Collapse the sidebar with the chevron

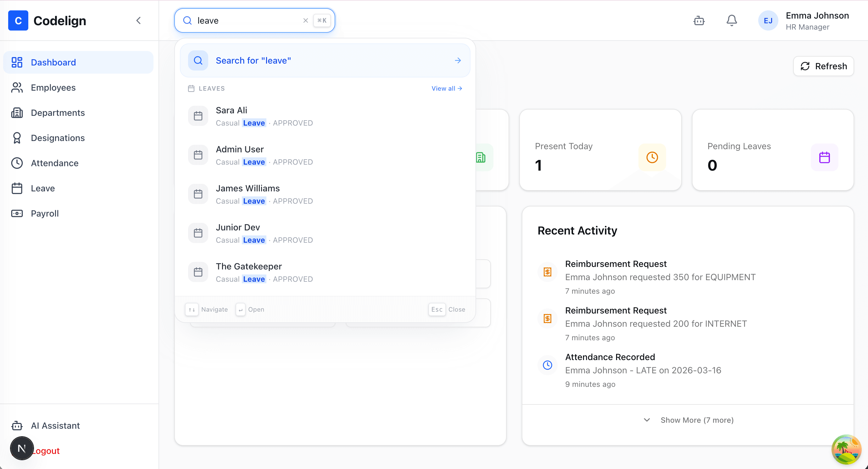pyautogui.click(x=138, y=20)
